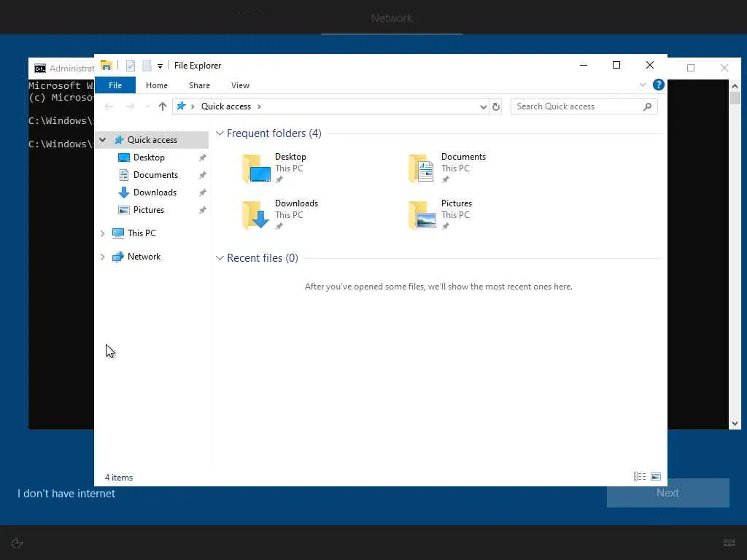Select the Documents folder icon in Frequent folders
The height and width of the screenshot is (560, 747).
click(422, 168)
